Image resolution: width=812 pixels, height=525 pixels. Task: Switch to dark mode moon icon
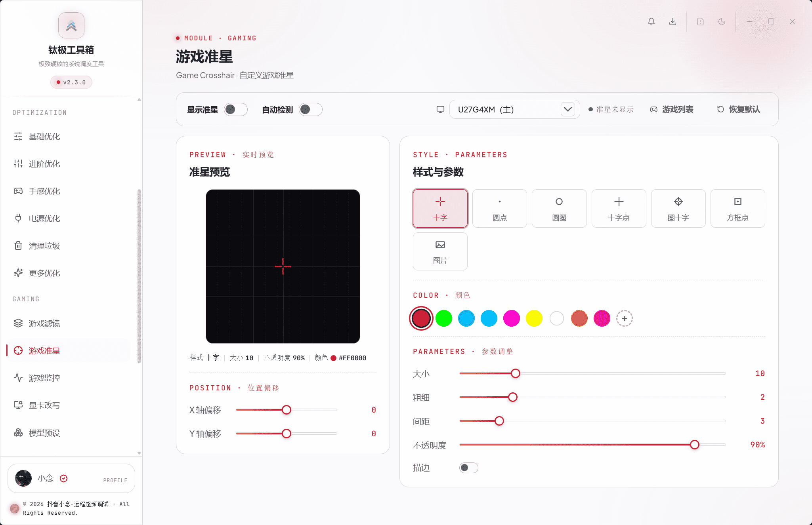click(722, 22)
